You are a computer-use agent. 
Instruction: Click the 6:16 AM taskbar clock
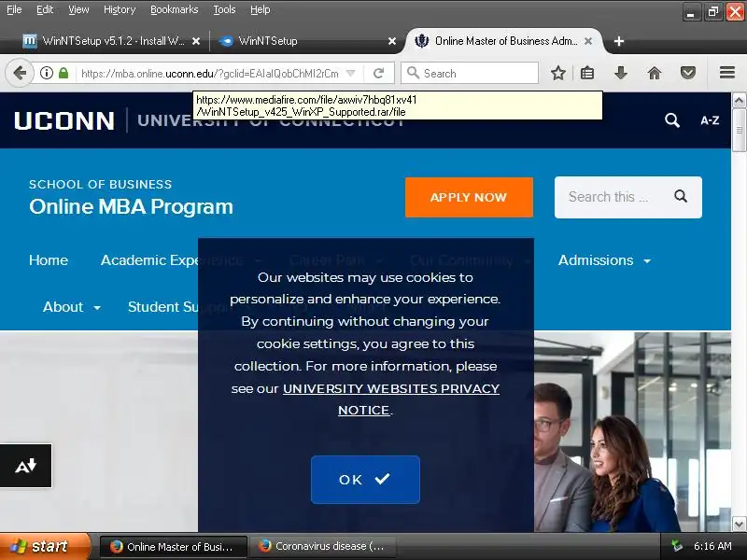pyautogui.click(x=712, y=546)
